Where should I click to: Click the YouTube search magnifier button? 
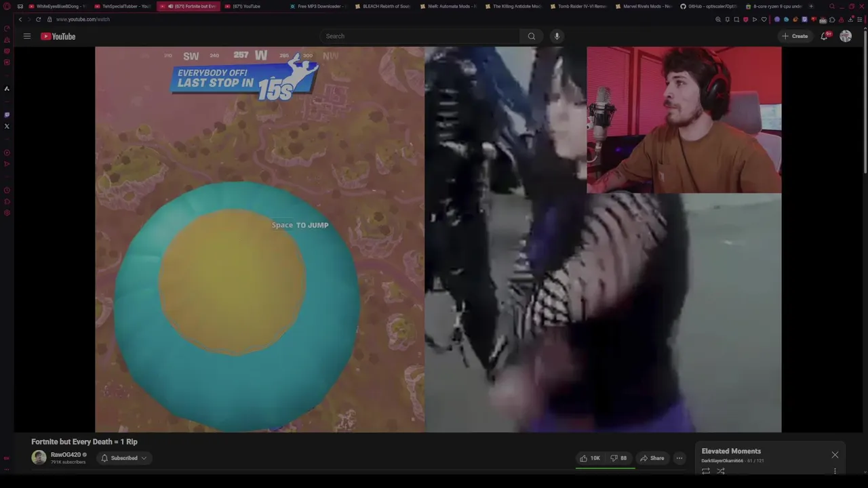(x=532, y=36)
